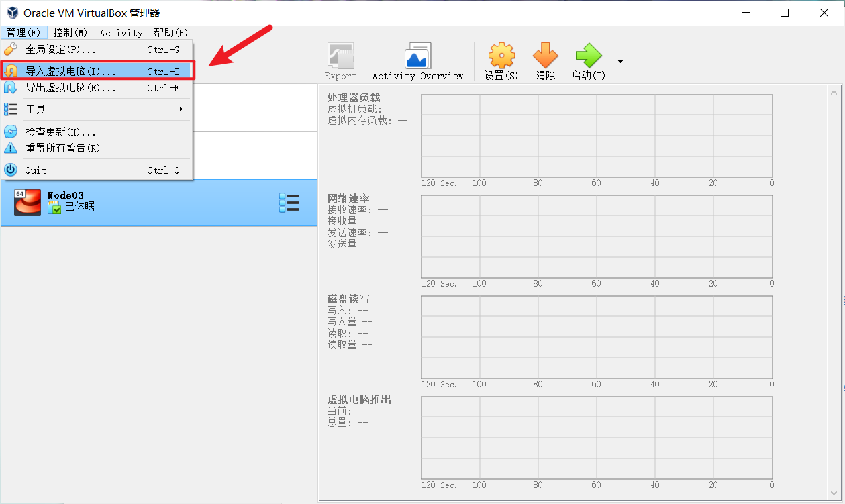The height and width of the screenshot is (504, 845).
Task: Maximize the VirtualBox manager window
Action: [x=785, y=13]
